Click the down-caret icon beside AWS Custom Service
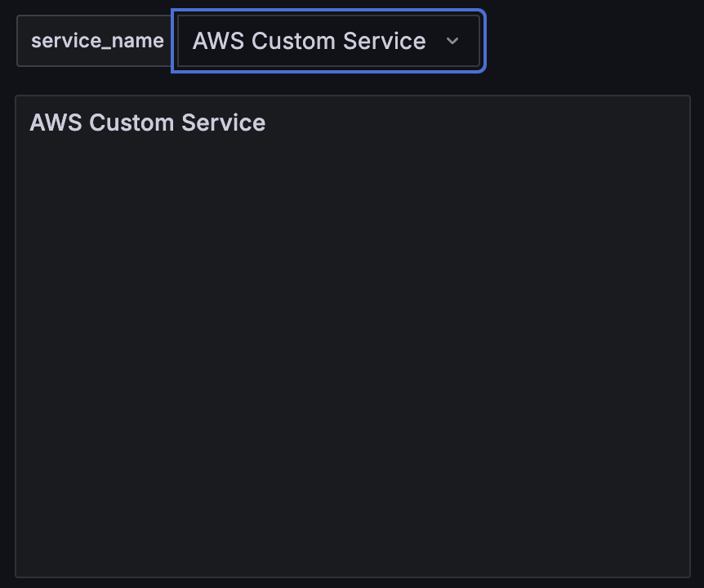The height and width of the screenshot is (588, 704). point(452,41)
